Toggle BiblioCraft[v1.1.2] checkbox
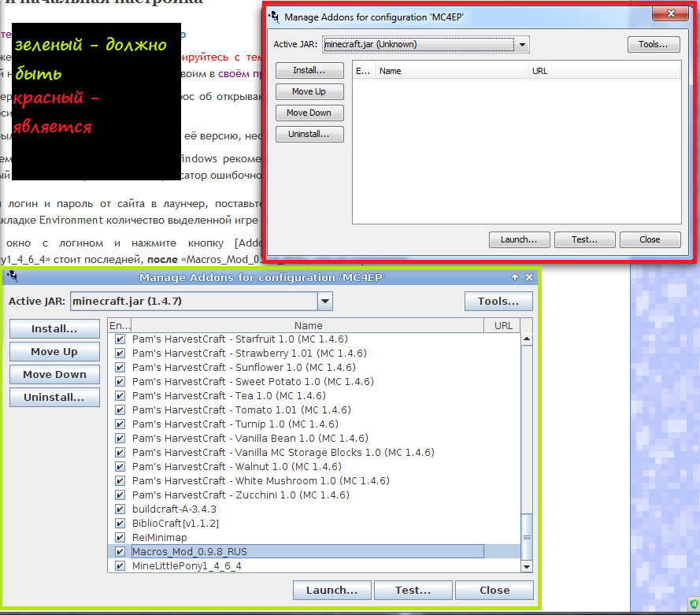The image size is (700, 615). click(x=120, y=524)
